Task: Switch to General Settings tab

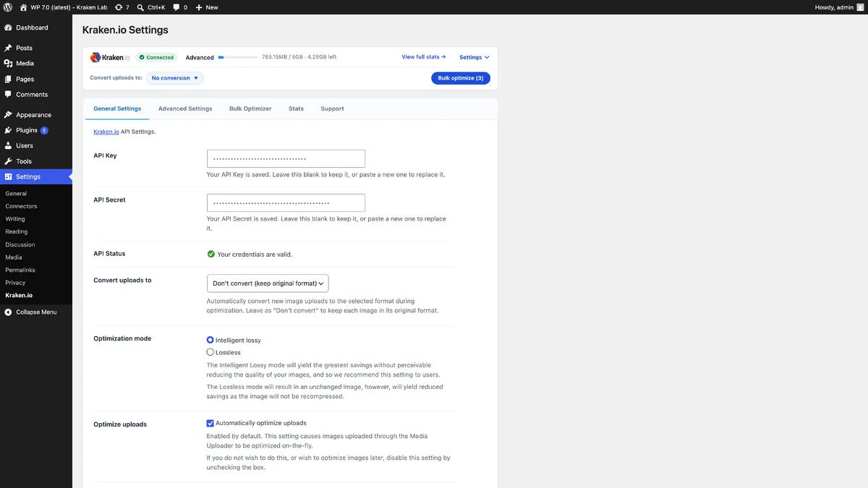Action: pos(117,108)
